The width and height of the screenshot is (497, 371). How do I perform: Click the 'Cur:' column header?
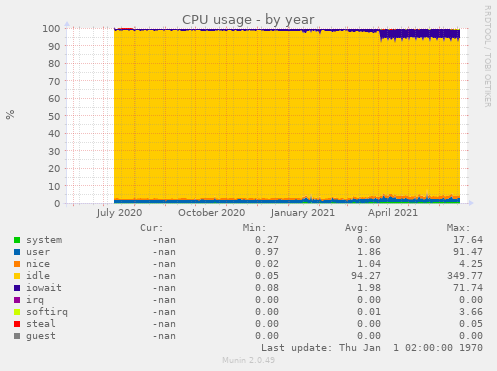(x=152, y=228)
